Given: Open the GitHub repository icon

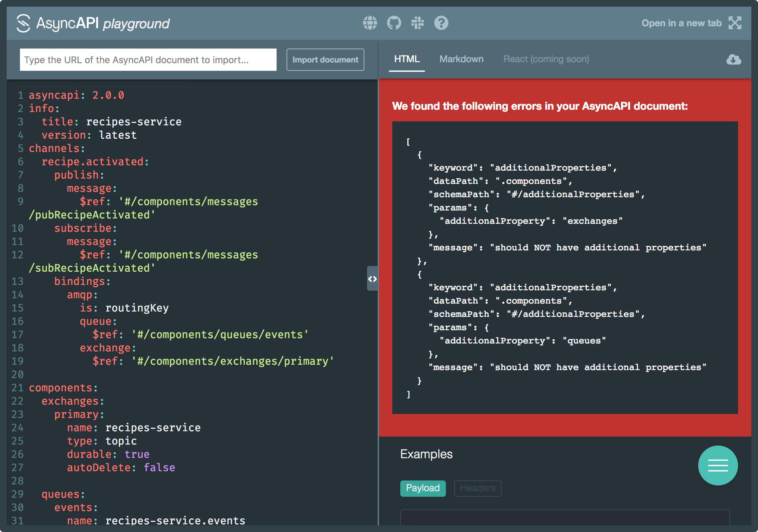Looking at the screenshot, I should [x=394, y=23].
